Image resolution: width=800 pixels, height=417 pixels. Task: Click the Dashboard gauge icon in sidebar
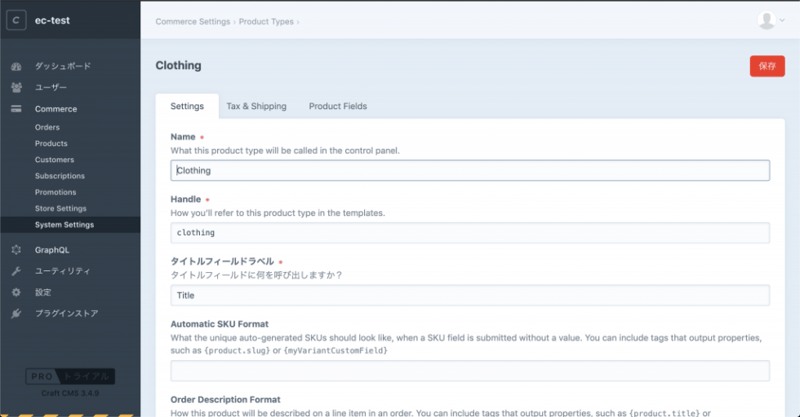16,66
